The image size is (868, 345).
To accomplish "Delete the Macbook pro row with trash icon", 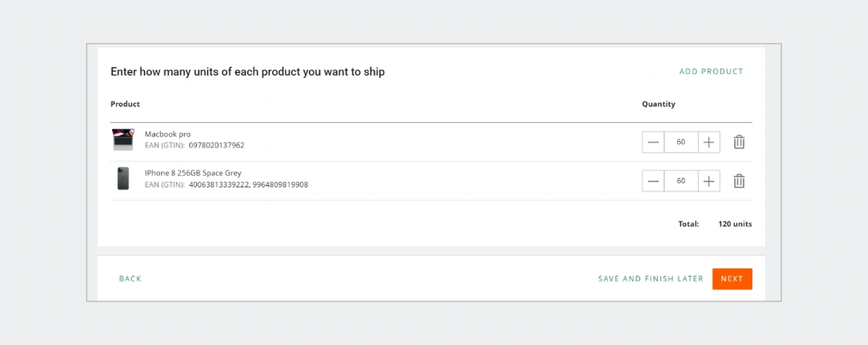I will [739, 142].
